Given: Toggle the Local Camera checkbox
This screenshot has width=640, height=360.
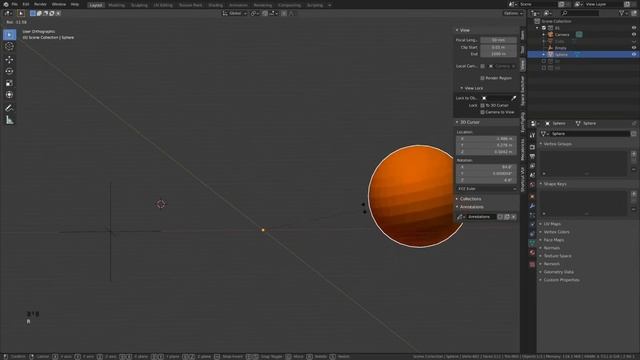Looking at the screenshot, I should coord(482,66).
